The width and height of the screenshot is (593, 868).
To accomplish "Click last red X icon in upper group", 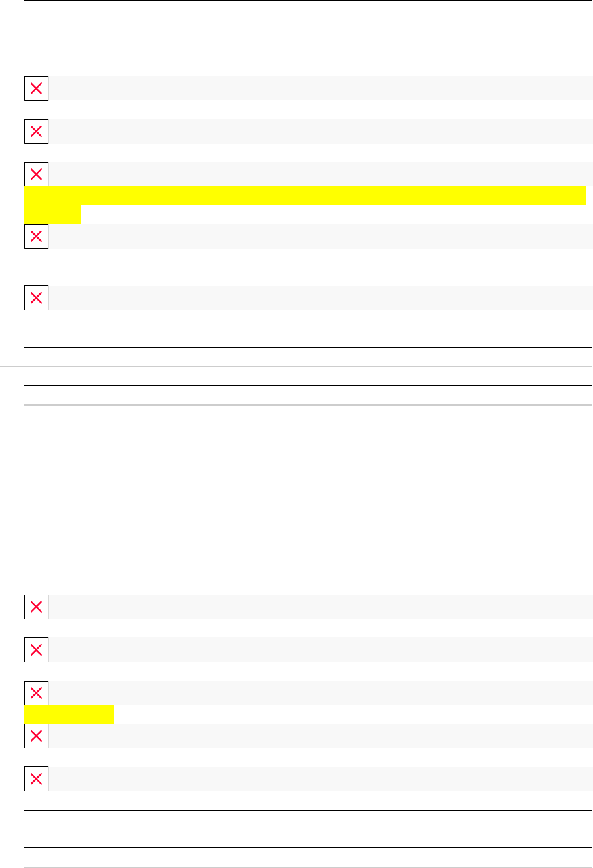I will pyautogui.click(x=36, y=298).
